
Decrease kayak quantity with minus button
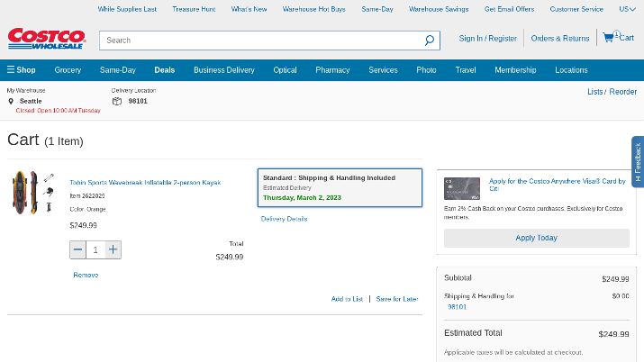click(77, 249)
